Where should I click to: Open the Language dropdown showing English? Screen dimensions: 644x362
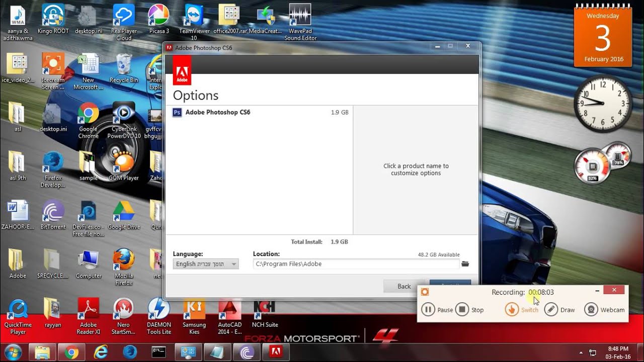pyautogui.click(x=206, y=263)
